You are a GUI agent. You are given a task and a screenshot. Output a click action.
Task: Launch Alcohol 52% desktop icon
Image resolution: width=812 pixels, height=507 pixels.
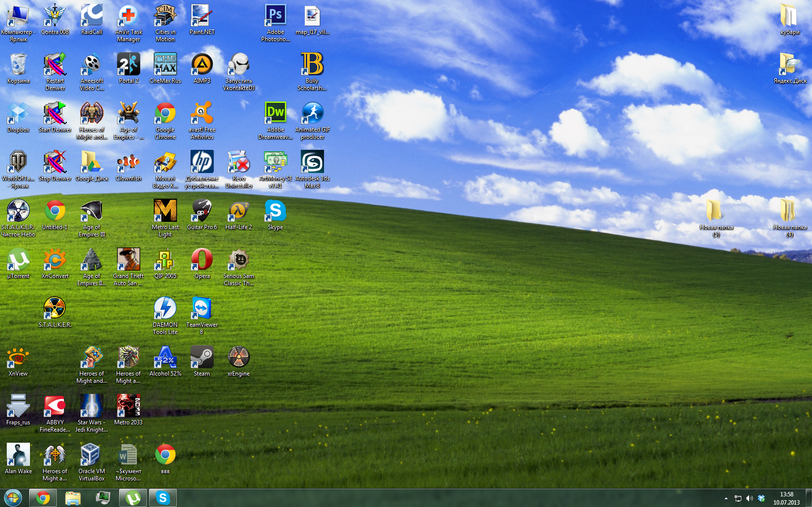[165, 361]
